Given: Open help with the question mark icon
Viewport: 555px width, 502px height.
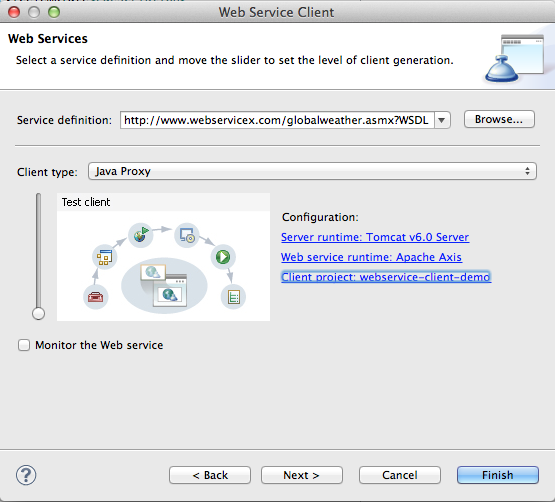Looking at the screenshot, I should click(26, 475).
